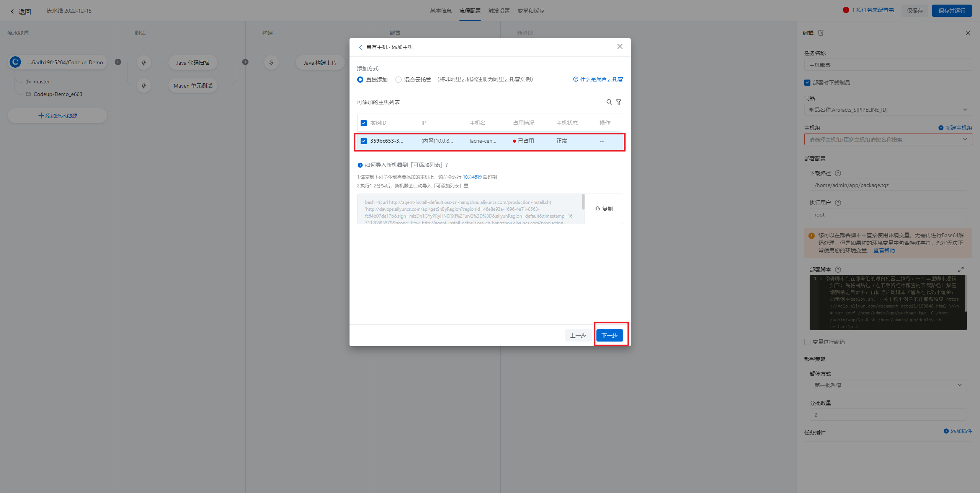Click the search icon above host list
Image resolution: width=980 pixels, height=493 pixels.
609,102
